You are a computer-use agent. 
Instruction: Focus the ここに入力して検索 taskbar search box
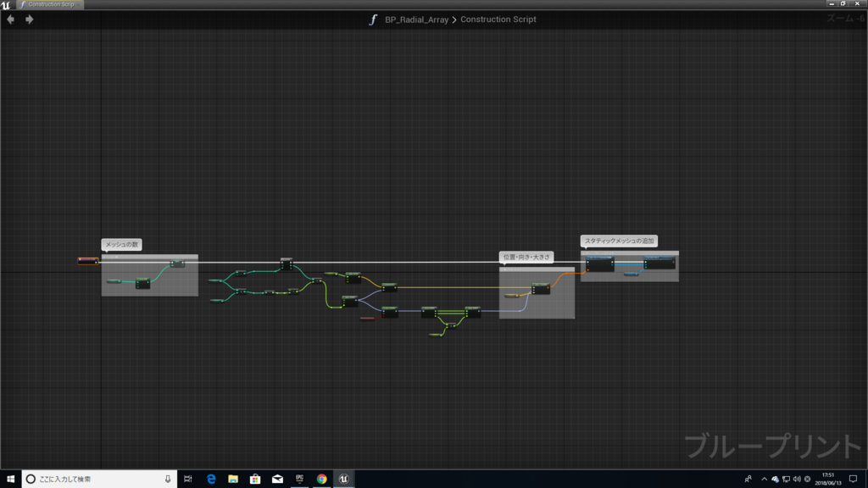click(100, 479)
